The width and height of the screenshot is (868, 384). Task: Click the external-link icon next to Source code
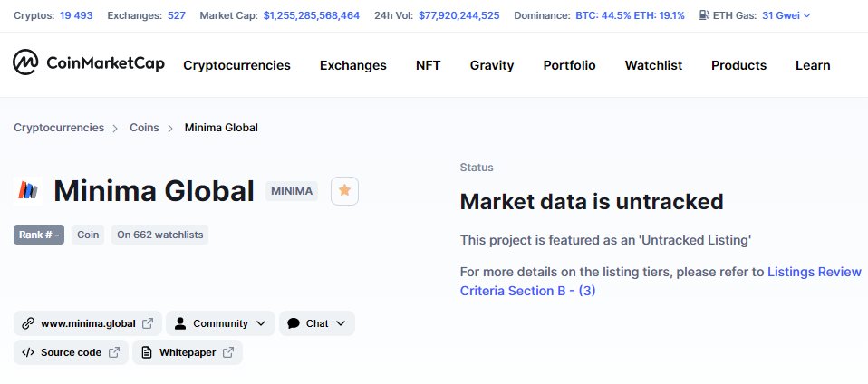[114, 352]
